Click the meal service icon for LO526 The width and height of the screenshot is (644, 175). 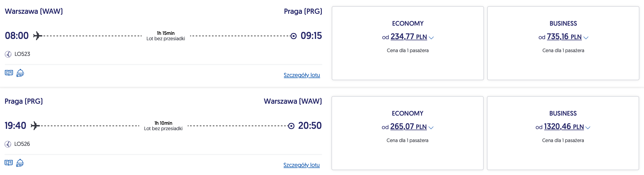[20, 163]
